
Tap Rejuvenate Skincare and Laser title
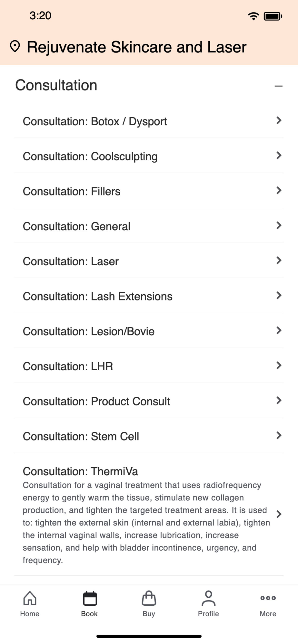[x=136, y=47]
